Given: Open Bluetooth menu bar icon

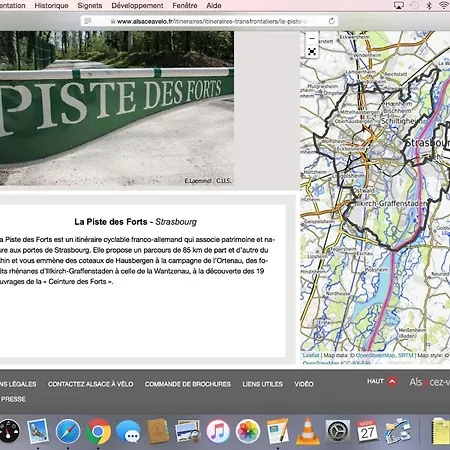Looking at the screenshot, I should point(429,5).
